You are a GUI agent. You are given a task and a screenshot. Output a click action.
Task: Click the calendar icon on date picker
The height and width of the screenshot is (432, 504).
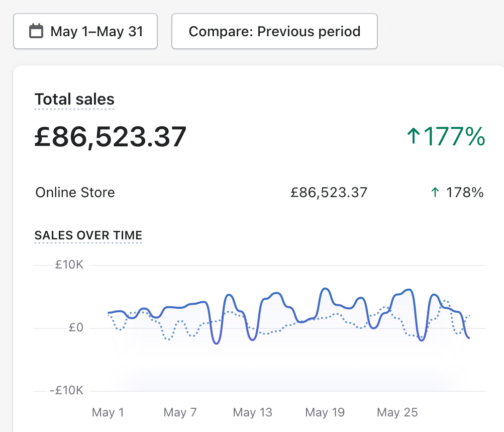[35, 31]
